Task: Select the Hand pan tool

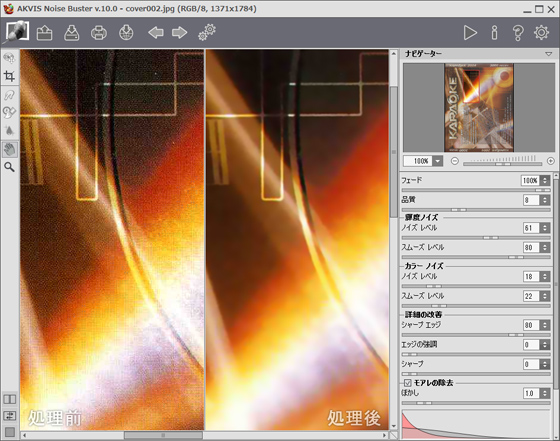Action: pyautogui.click(x=10, y=149)
